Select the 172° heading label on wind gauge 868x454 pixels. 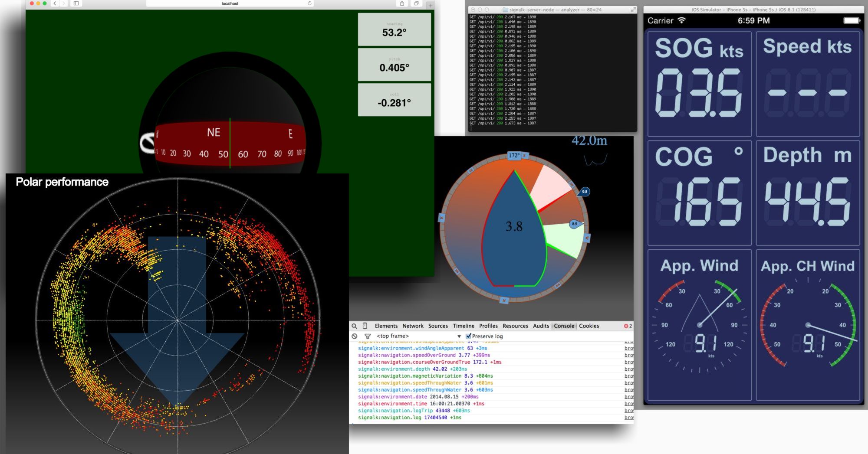[x=514, y=155]
